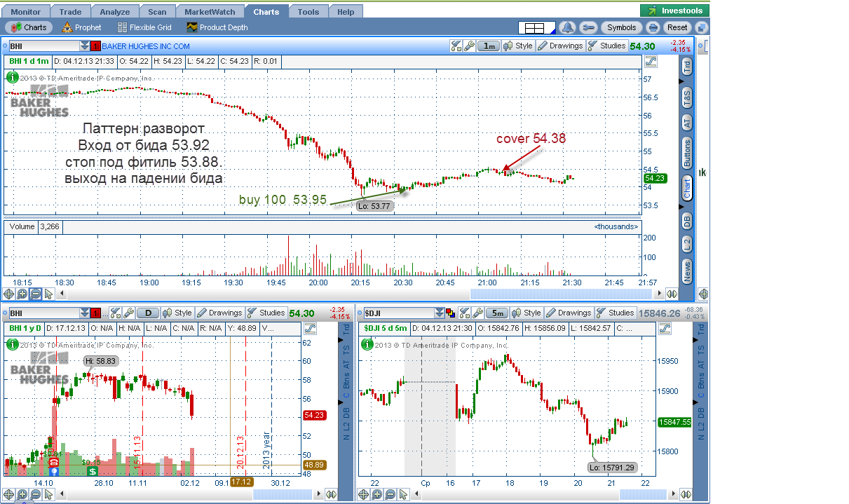Expand symbol dropdown of main BHI chart
Screen dimensions: 849x504
(x=85, y=46)
